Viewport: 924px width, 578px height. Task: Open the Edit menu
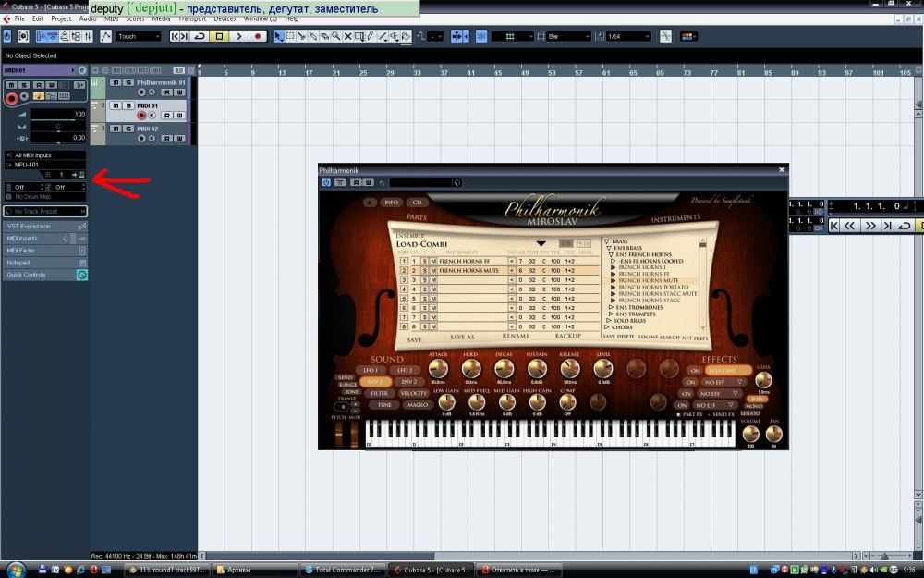pyautogui.click(x=38, y=18)
